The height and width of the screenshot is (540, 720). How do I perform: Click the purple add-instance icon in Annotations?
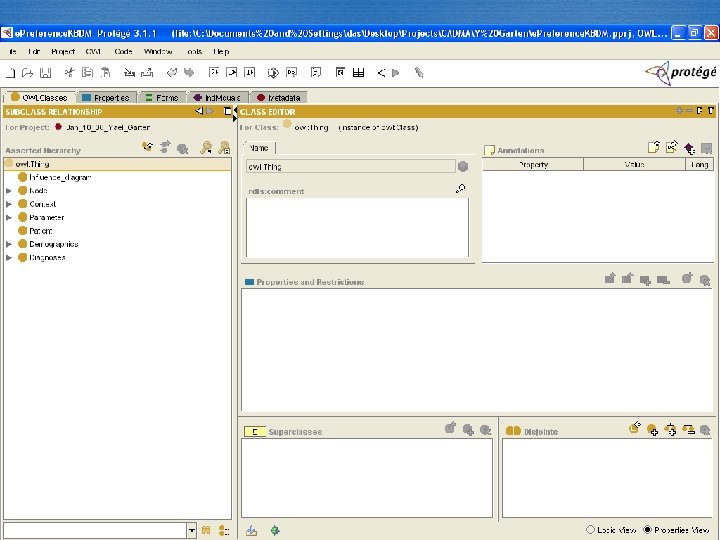click(x=689, y=148)
